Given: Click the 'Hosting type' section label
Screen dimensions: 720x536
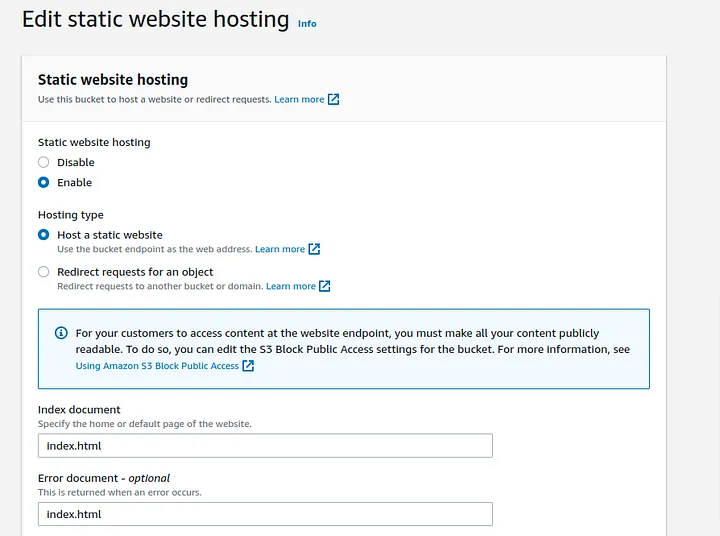Looking at the screenshot, I should (x=71, y=215).
